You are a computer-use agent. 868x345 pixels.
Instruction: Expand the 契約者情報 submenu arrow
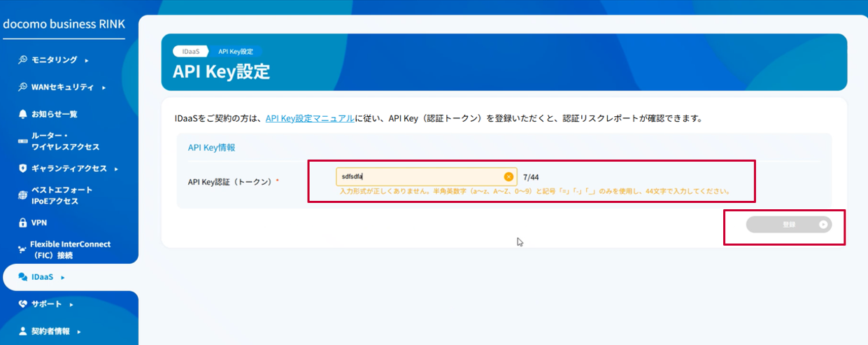coord(79,332)
